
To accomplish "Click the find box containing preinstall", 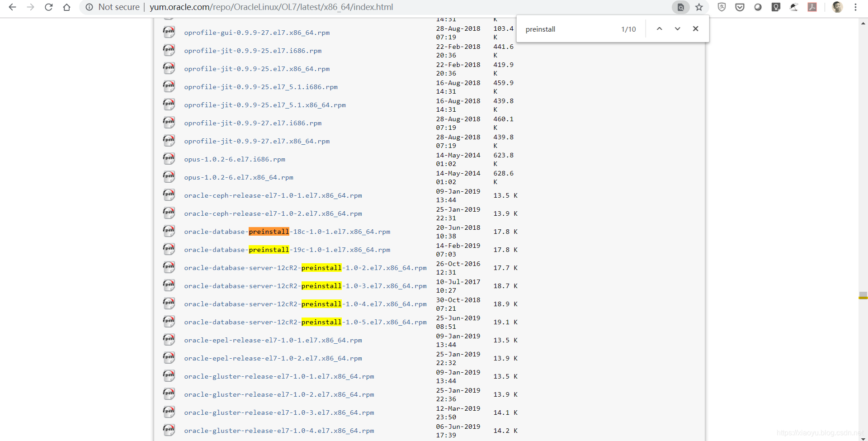I will point(570,29).
